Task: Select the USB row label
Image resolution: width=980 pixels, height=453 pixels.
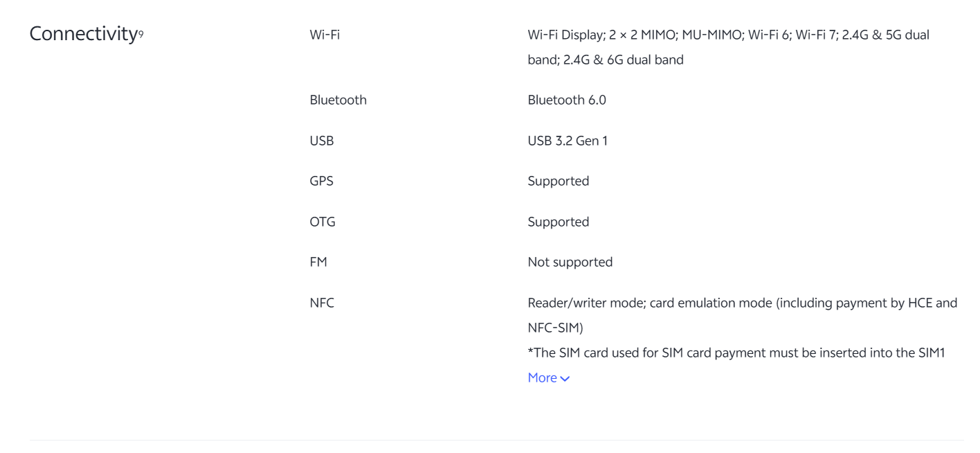Action: pos(321,141)
